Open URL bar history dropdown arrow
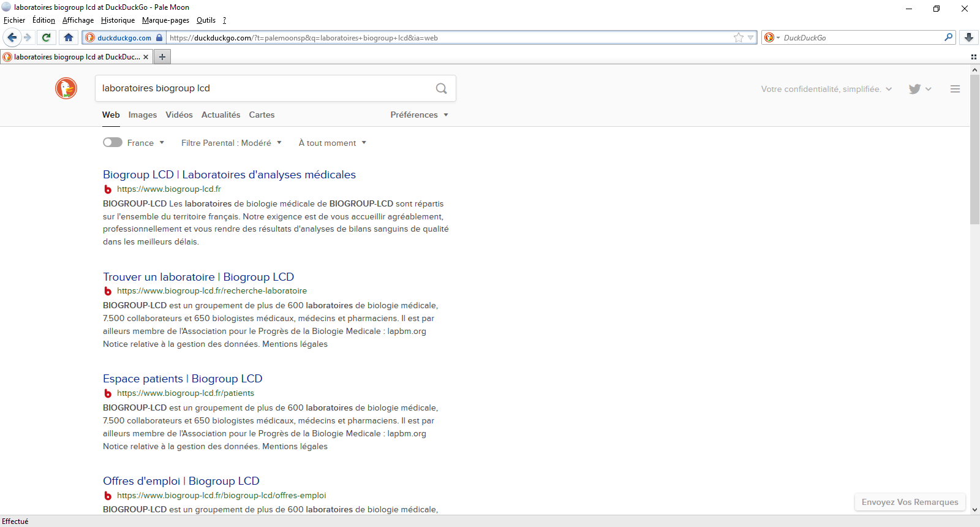 click(x=751, y=37)
